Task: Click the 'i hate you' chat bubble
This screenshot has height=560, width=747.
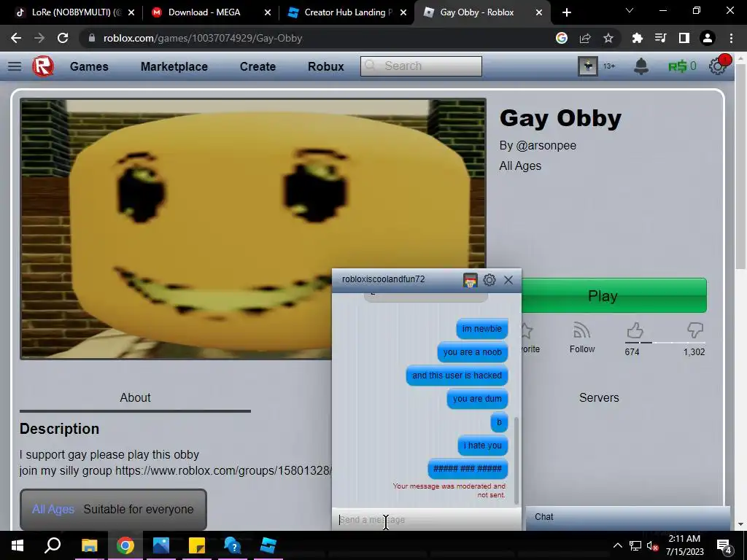Action: click(x=483, y=446)
